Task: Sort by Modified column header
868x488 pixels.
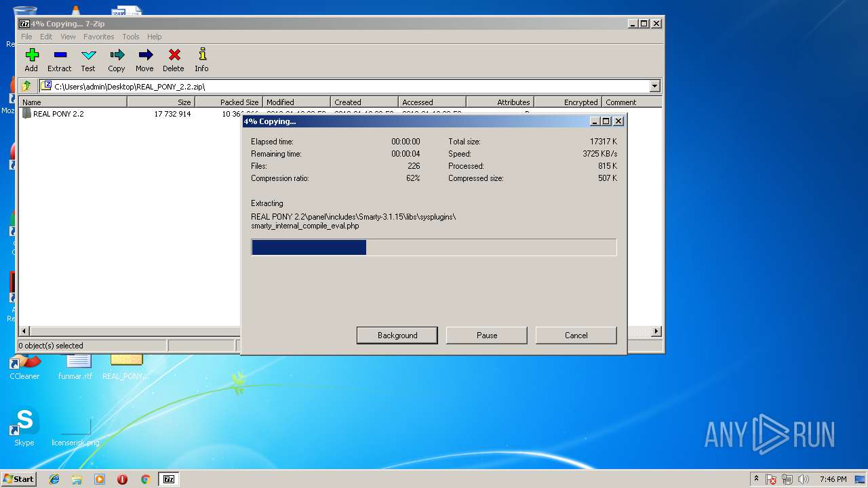Action: coord(297,102)
